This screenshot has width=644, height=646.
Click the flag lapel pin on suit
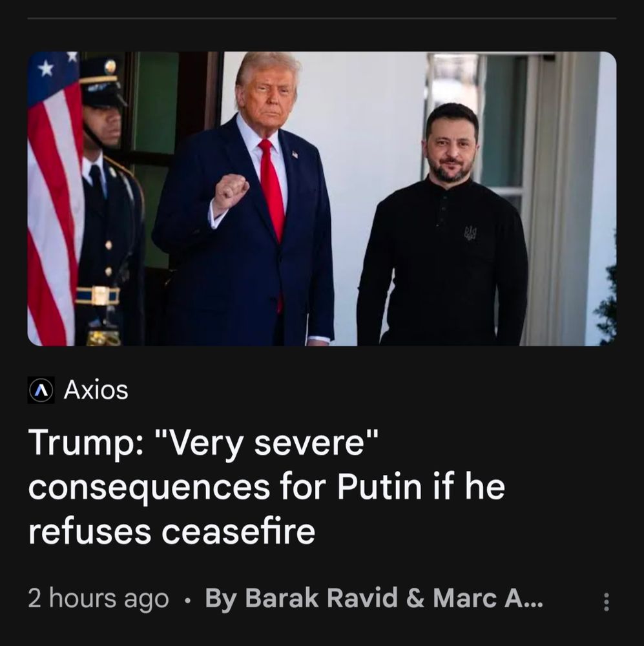click(295, 154)
